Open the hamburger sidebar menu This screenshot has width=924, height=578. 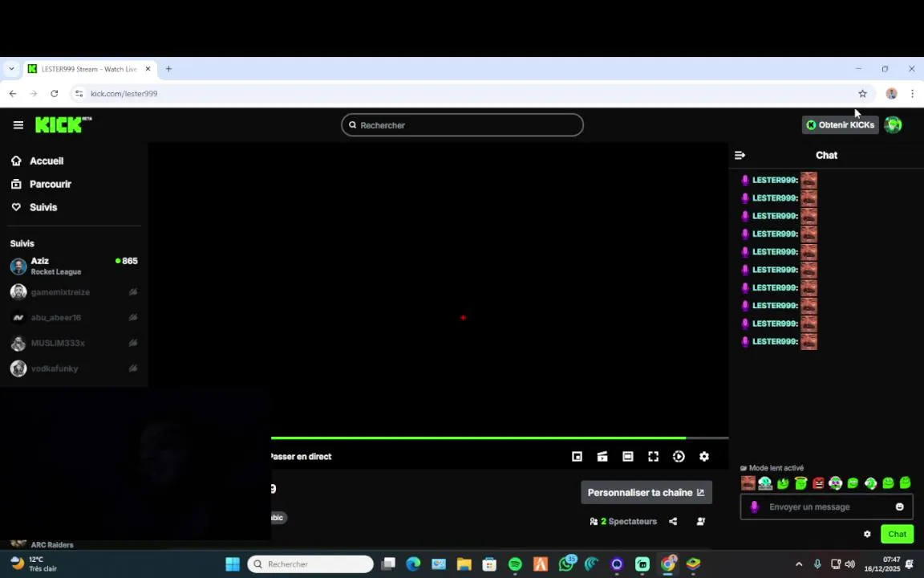(x=18, y=125)
